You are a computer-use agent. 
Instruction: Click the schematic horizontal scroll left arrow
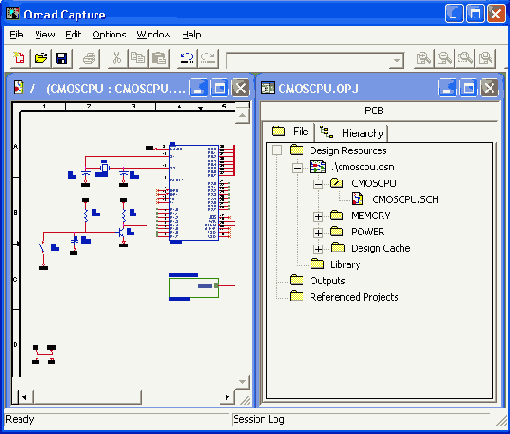click(24, 397)
